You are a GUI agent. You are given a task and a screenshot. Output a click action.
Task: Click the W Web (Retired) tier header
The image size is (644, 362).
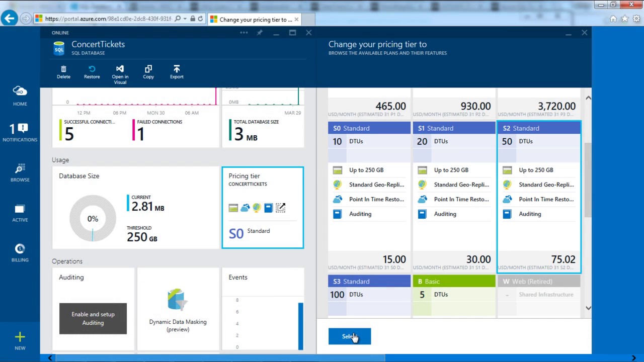point(539,282)
